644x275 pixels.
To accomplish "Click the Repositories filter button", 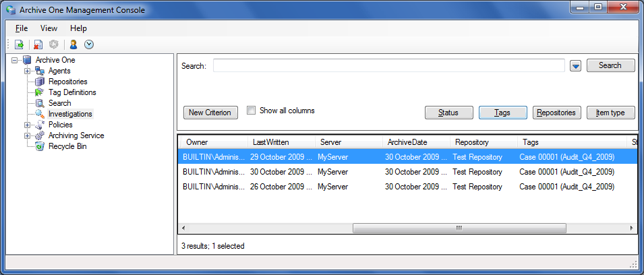I will (556, 113).
